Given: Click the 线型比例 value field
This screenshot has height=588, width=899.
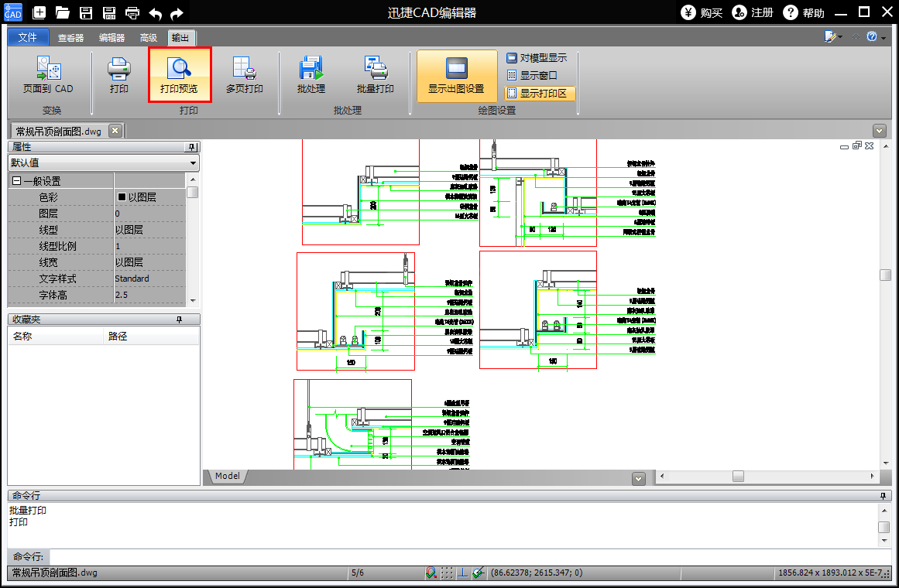Looking at the screenshot, I should point(150,246).
